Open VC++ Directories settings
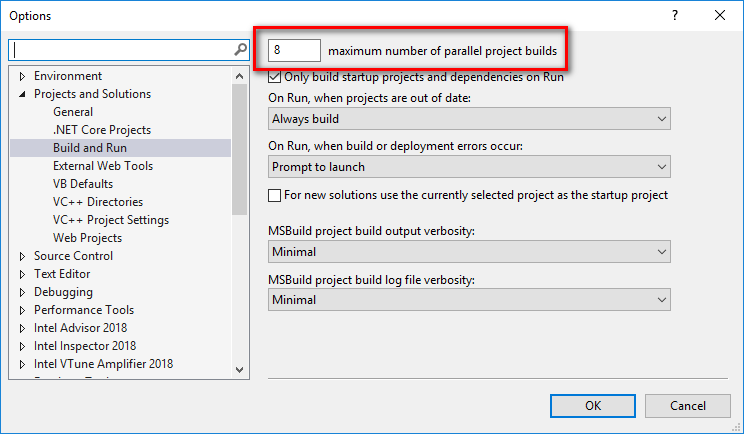This screenshot has width=744, height=434. point(98,202)
